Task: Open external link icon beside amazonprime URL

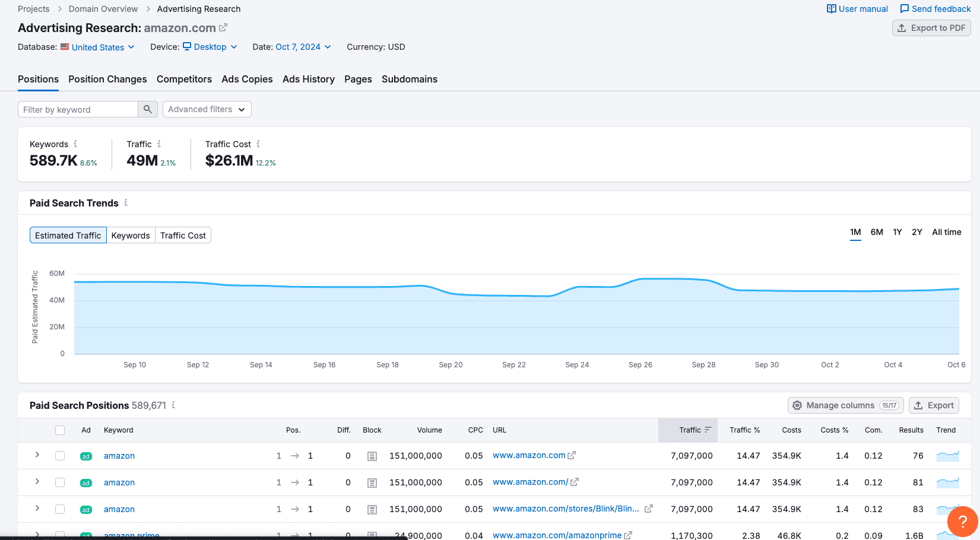Action: (x=628, y=535)
